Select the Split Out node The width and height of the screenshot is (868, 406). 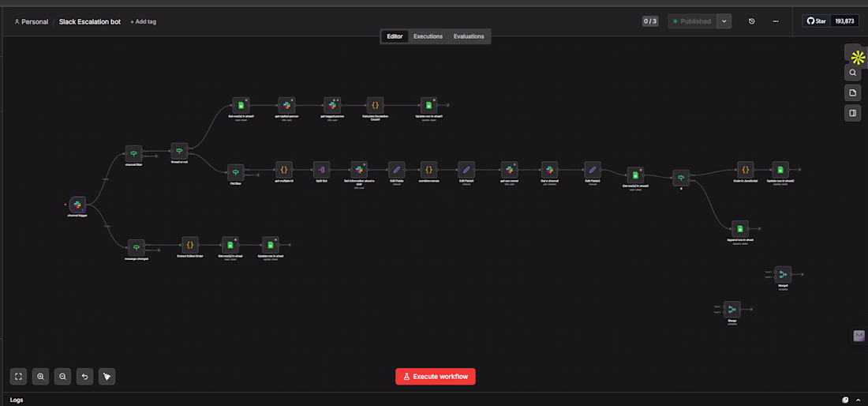point(322,170)
